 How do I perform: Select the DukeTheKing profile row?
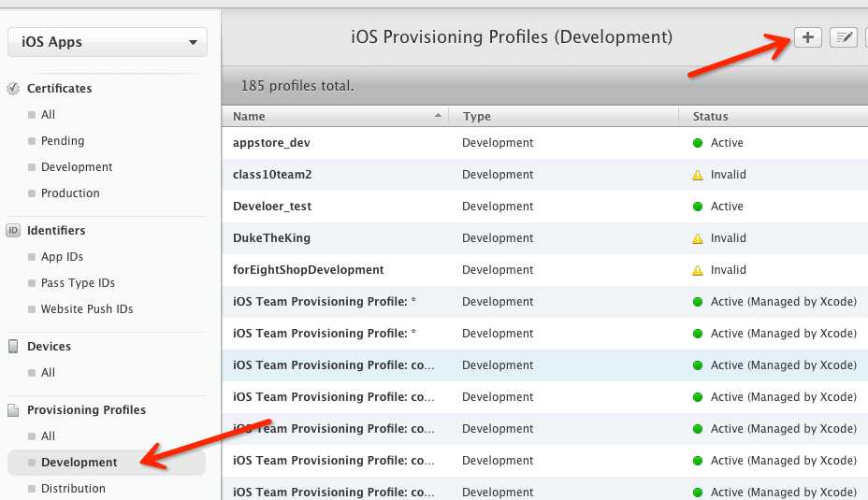coord(271,238)
